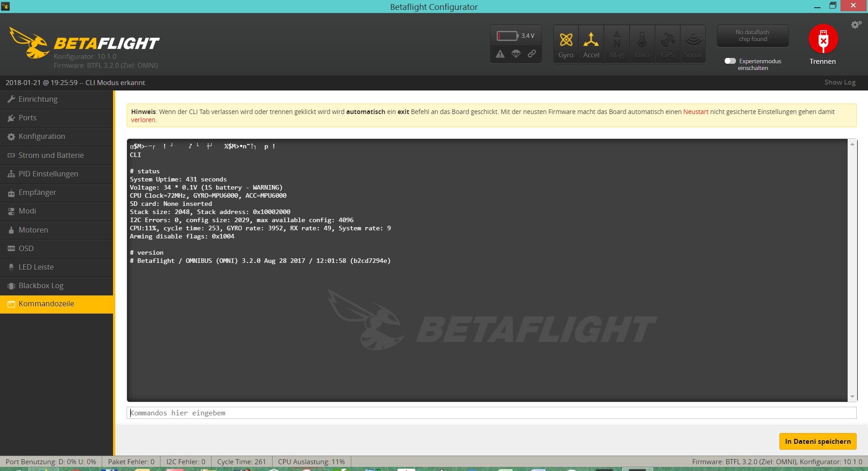Click the battery voltage indicator
This screenshot has height=471, width=868.
[x=515, y=36]
